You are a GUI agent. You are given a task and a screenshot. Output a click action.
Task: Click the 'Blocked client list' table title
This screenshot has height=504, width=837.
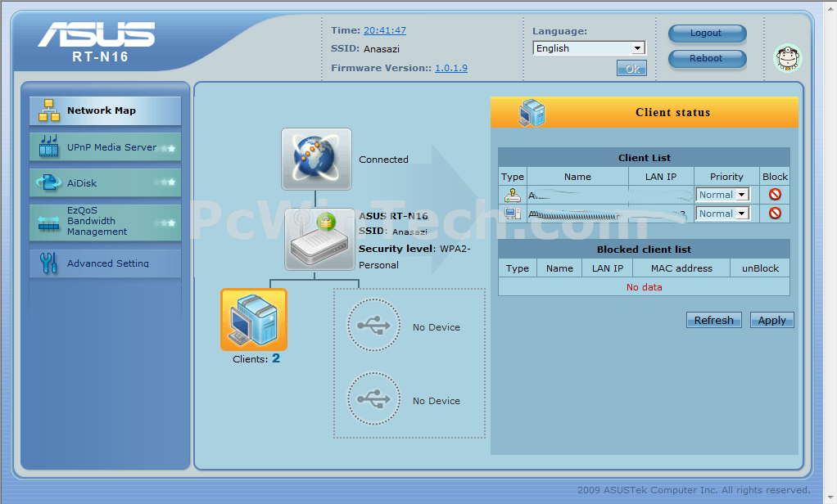pyautogui.click(x=644, y=250)
